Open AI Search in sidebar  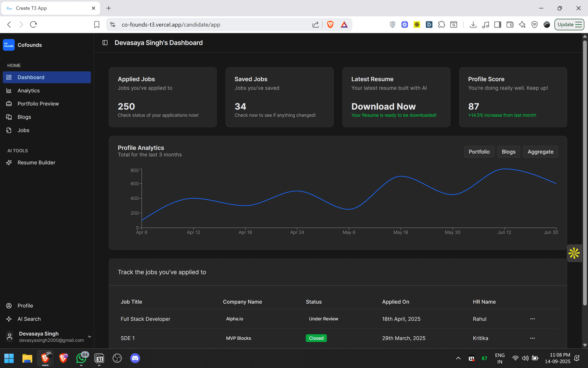[x=29, y=319]
